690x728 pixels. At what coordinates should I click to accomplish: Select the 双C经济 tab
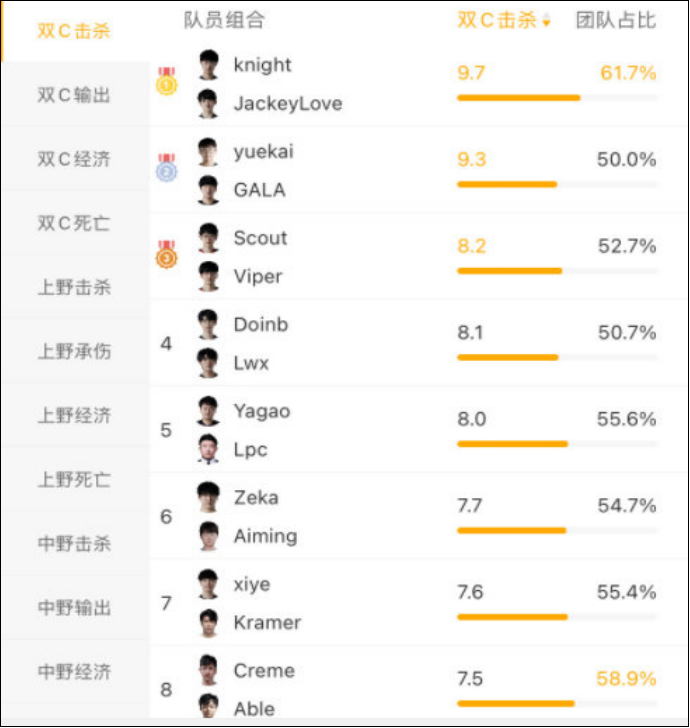tap(74, 159)
